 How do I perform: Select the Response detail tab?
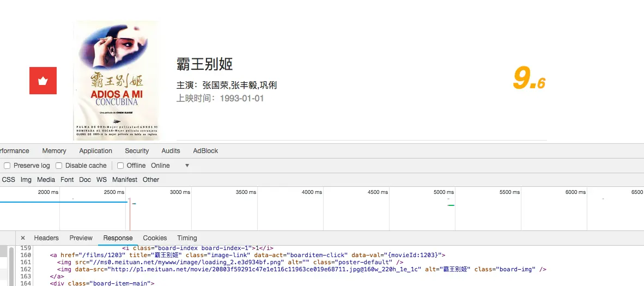click(118, 238)
